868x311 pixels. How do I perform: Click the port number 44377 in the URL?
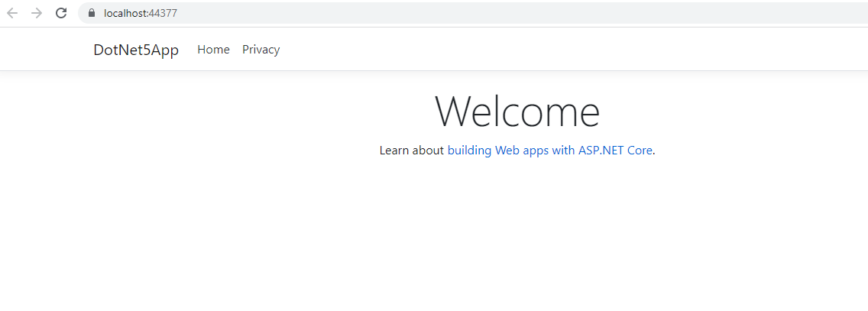[x=163, y=13]
